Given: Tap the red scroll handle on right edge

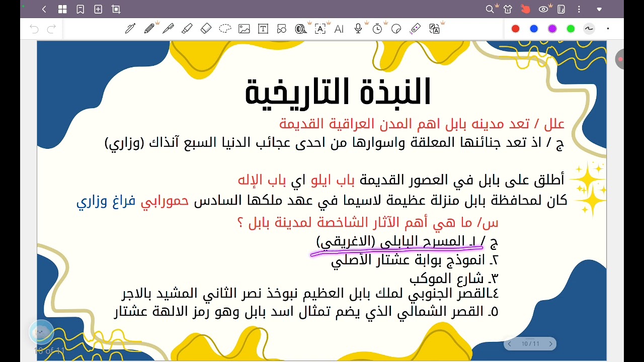Looking at the screenshot, I should tap(619, 59).
